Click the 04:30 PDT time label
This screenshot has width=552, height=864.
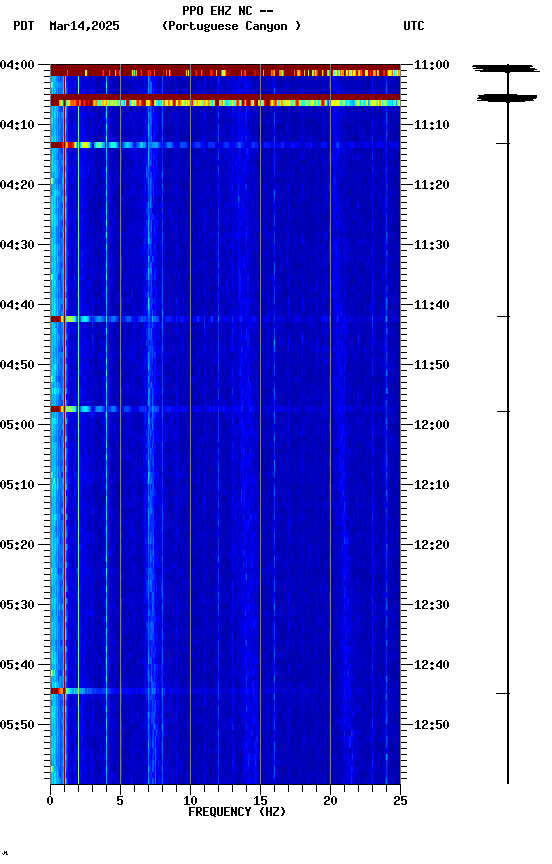(17, 245)
